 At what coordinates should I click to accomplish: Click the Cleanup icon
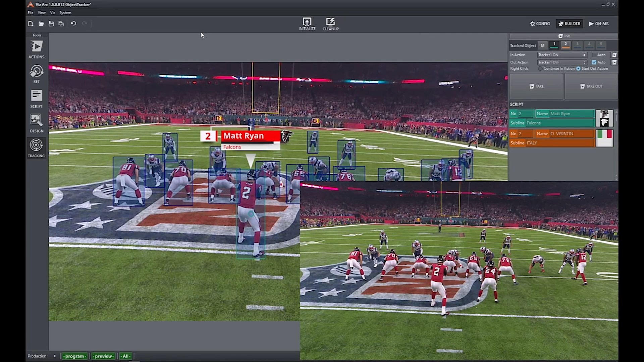tap(330, 24)
